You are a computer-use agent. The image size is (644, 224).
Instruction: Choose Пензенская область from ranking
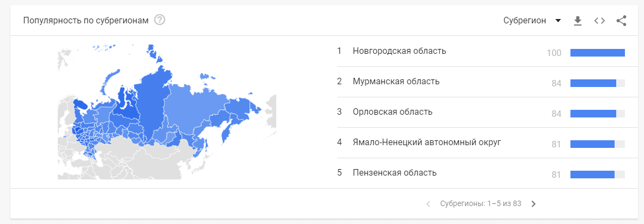tap(481, 173)
